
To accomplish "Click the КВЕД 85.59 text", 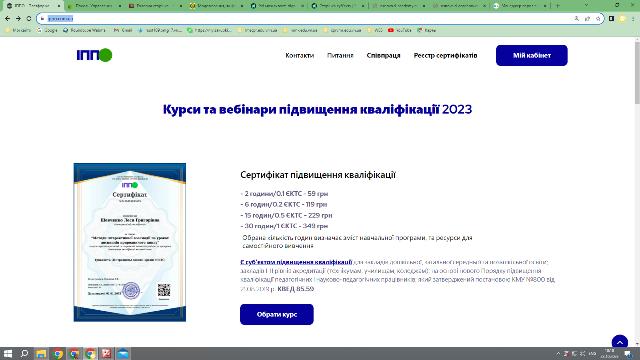I will tap(296, 289).
